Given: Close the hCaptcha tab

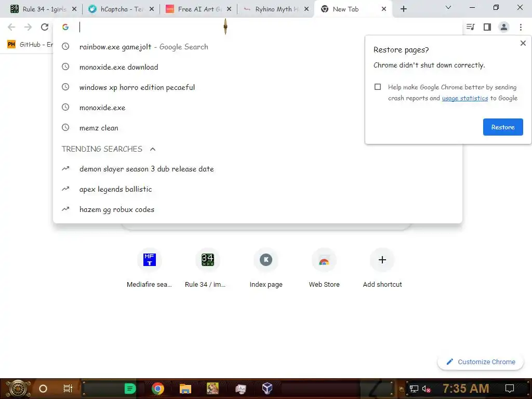Looking at the screenshot, I should coord(152,9).
